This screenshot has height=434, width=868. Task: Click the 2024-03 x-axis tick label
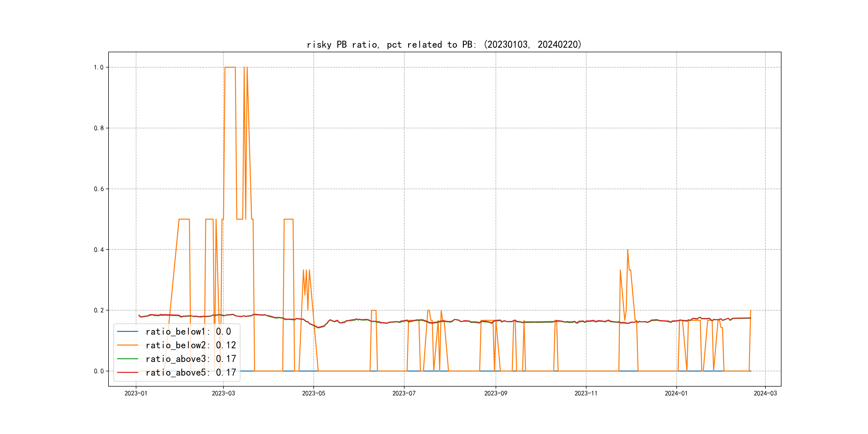tap(765, 393)
